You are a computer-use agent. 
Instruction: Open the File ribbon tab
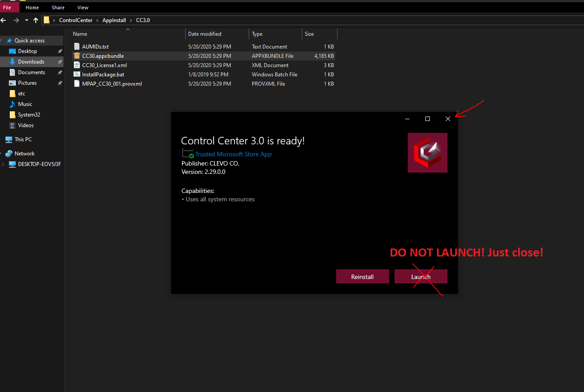click(8, 8)
